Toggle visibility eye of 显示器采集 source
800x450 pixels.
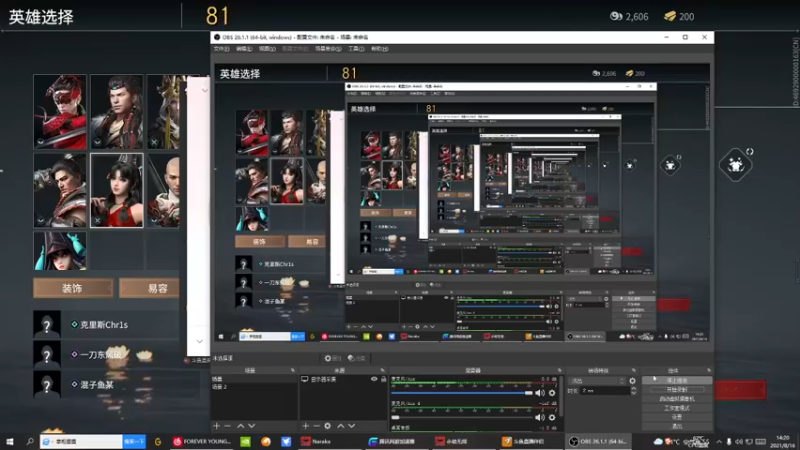(x=374, y=379)
